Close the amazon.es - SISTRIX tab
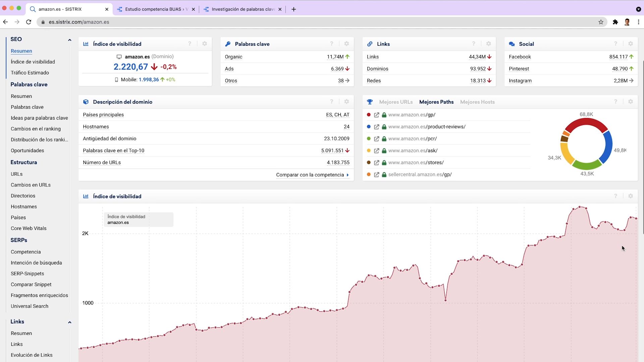 (107, 9)
